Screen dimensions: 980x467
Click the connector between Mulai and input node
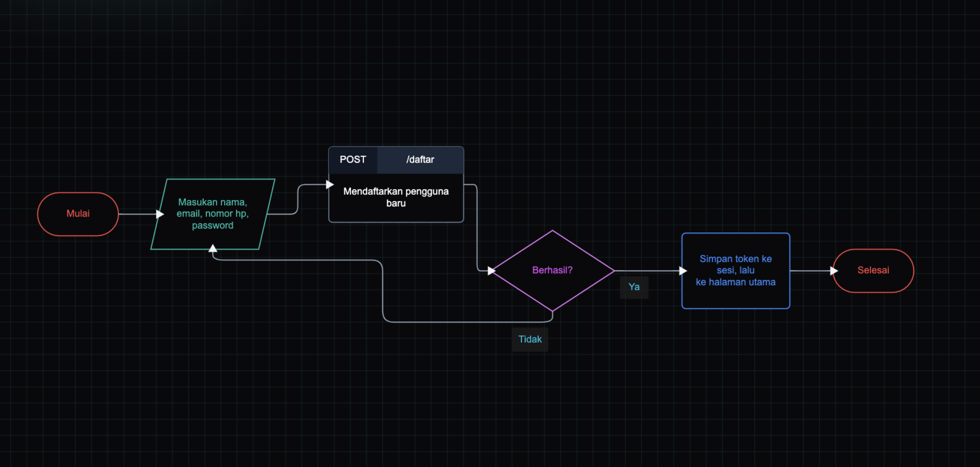137,214
